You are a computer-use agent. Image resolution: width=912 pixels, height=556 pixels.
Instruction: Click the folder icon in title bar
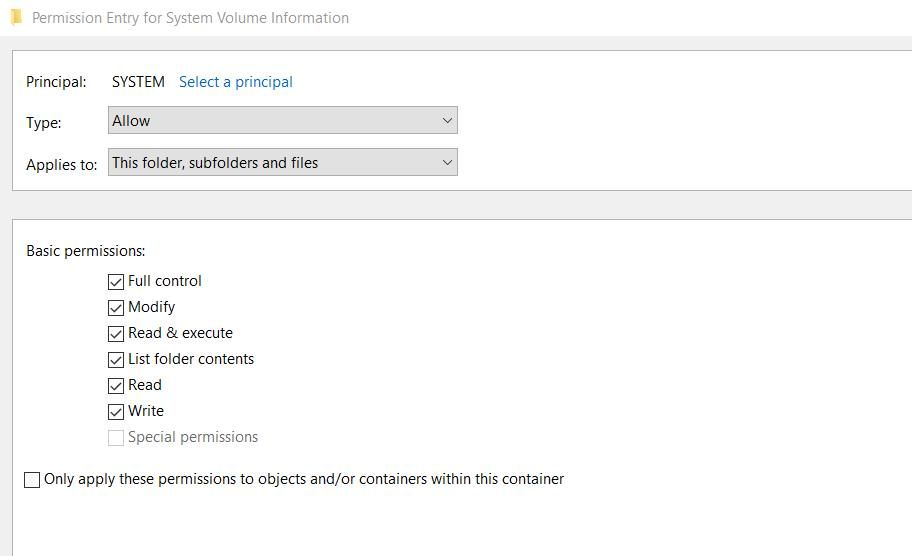pyautogui.click(x=15, y=17)
